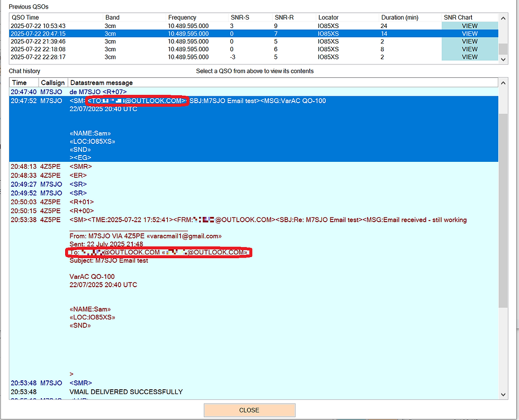The height and width of the screenshot is (420, 519).
Task: Click the SNR-R column header
Action: click(x=294, y=17)
